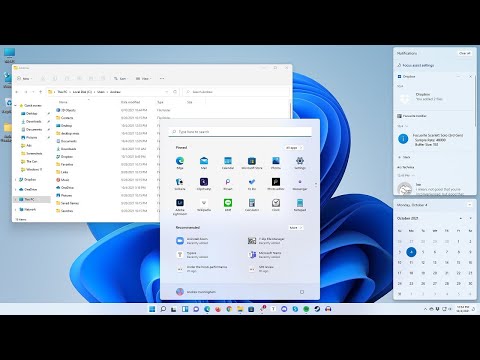480x360 pixels.
Task: Go to the next month in the calendar
Action: (x=470, y=218)
